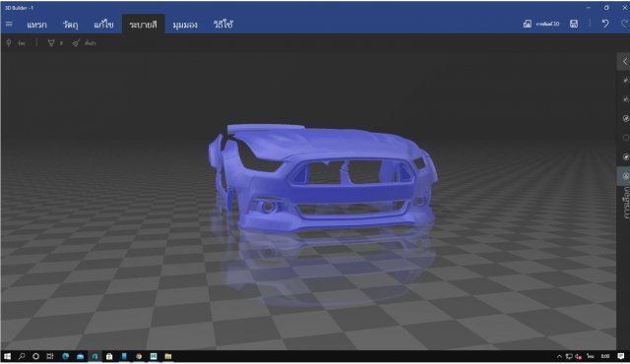Open File Explorer from the taskbar
The height and width of the screenshot is (364, 630).
point(168,356)
